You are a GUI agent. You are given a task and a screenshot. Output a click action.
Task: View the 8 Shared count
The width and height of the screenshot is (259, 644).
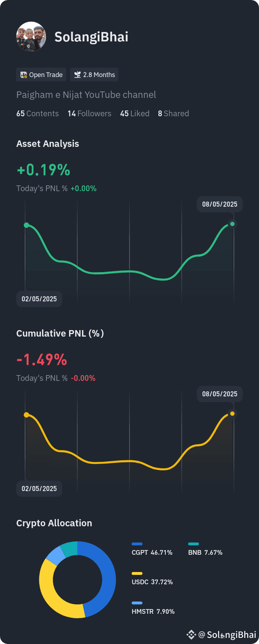click(173, 113)
